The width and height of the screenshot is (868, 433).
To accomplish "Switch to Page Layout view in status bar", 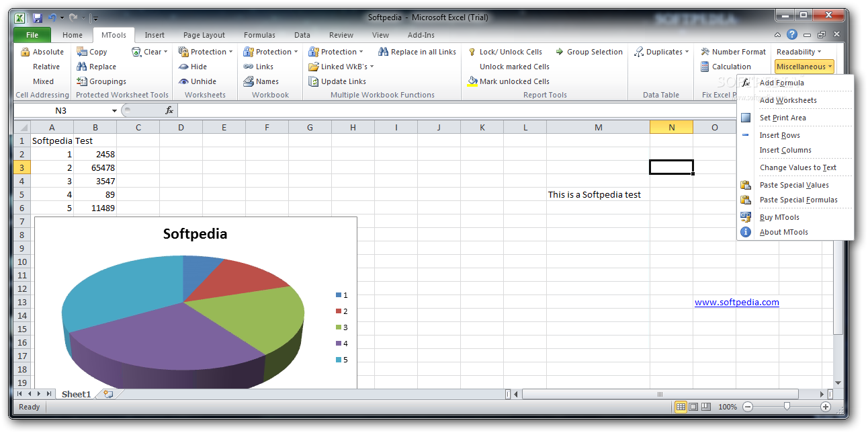I will (694, 407).
